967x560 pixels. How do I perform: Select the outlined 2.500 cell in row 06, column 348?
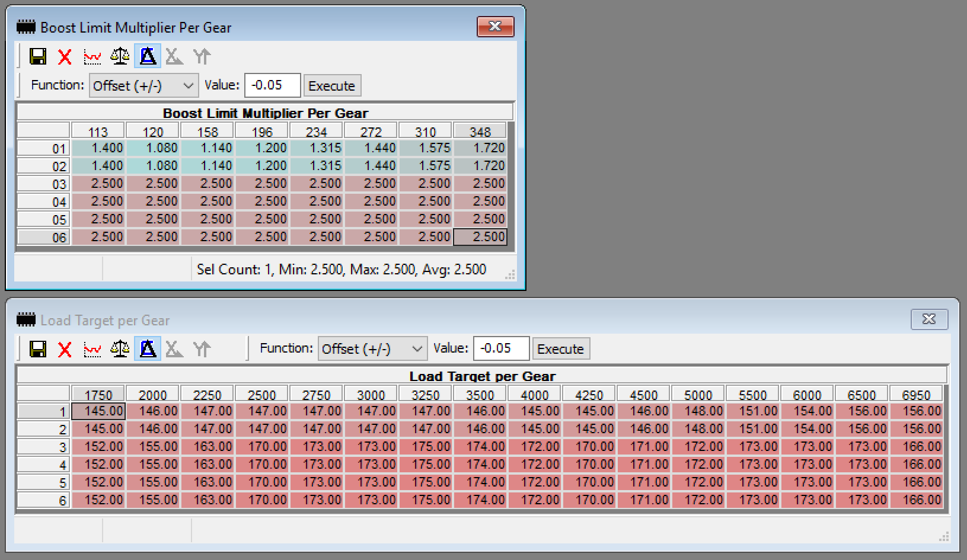point(480,237)
